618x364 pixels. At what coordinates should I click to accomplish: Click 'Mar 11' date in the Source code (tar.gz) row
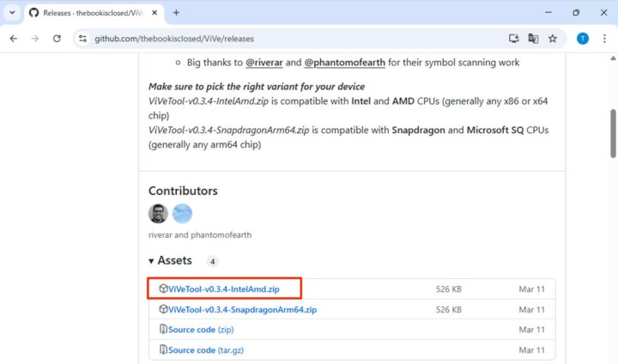click(x=531, y=350)
